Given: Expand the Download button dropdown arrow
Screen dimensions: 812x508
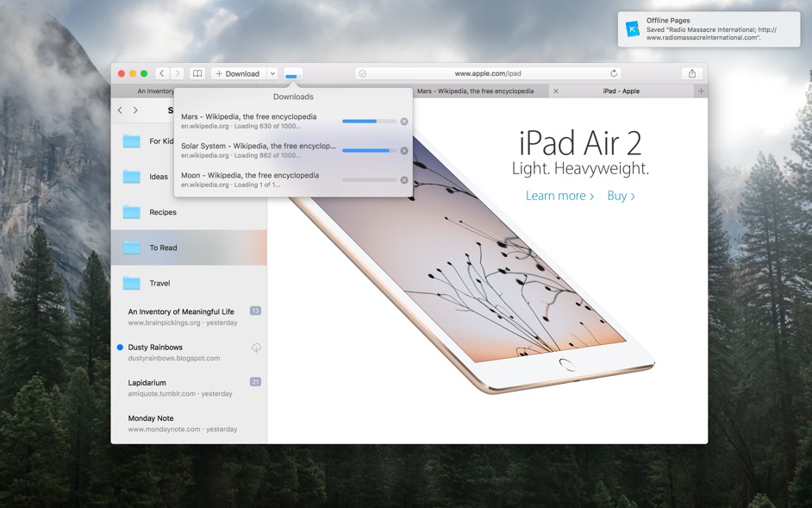Looking at the screenshot, I should point(272,73).
